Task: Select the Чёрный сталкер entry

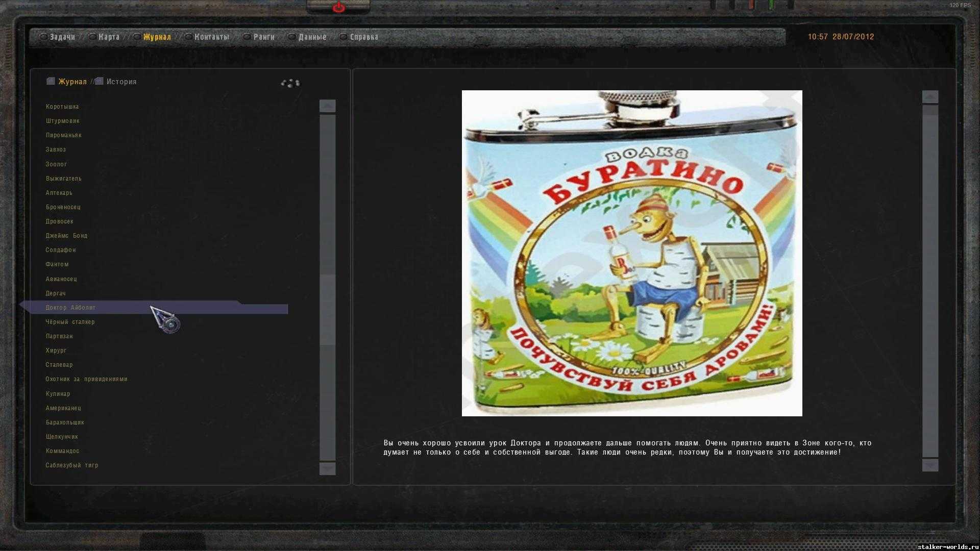Action: 70,322
